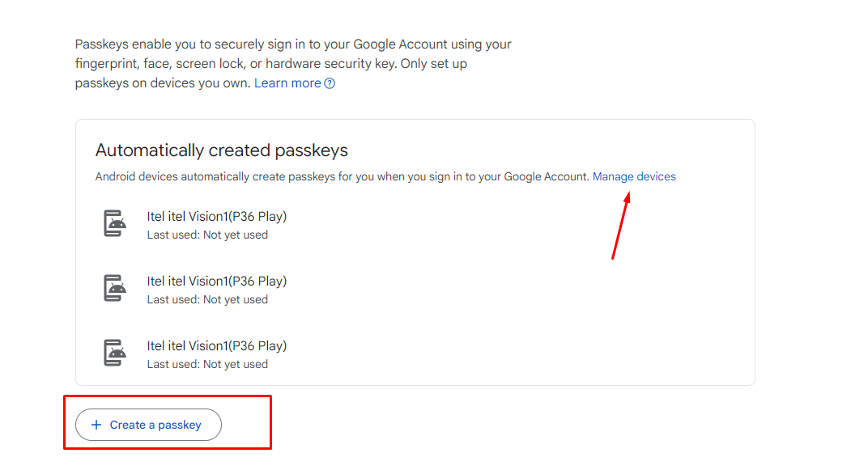Select the second Itel itel Vision1 entry
868x470 pixels.
(215, 281)
